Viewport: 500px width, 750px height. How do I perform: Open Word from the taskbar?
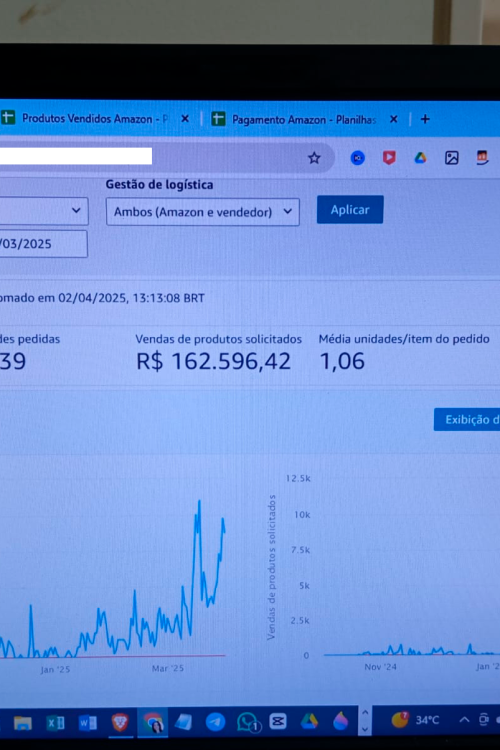(88, 722)
